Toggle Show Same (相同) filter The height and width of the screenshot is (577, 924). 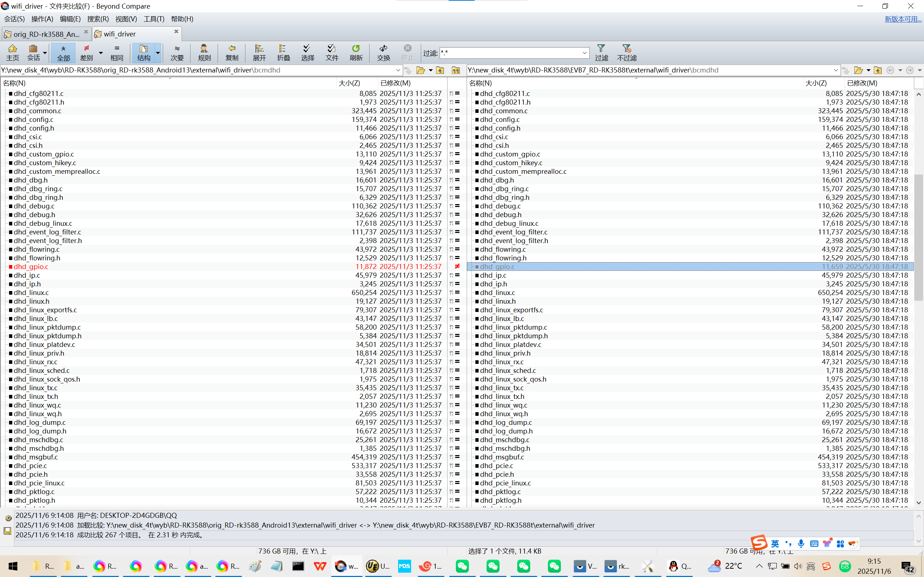click(117, 52)
